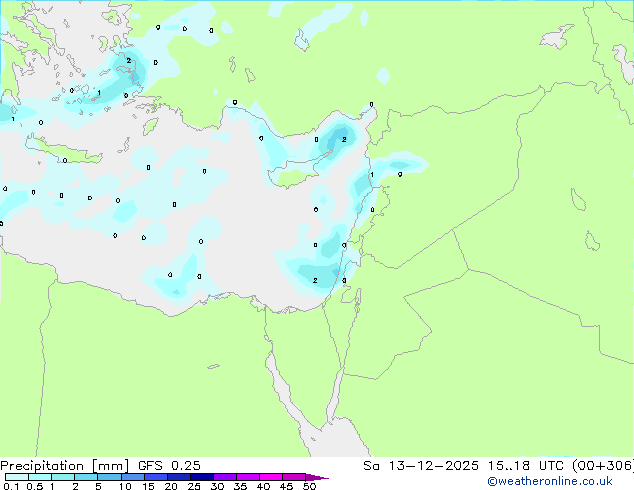
Task: Click the legend label "0.5"
Action: point(35,486)
